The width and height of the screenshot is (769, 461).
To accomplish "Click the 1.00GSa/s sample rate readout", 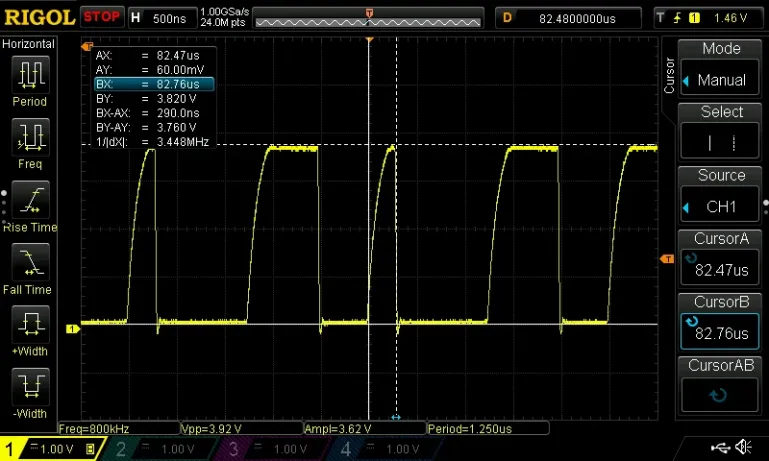I will click(x=224, y=12).
